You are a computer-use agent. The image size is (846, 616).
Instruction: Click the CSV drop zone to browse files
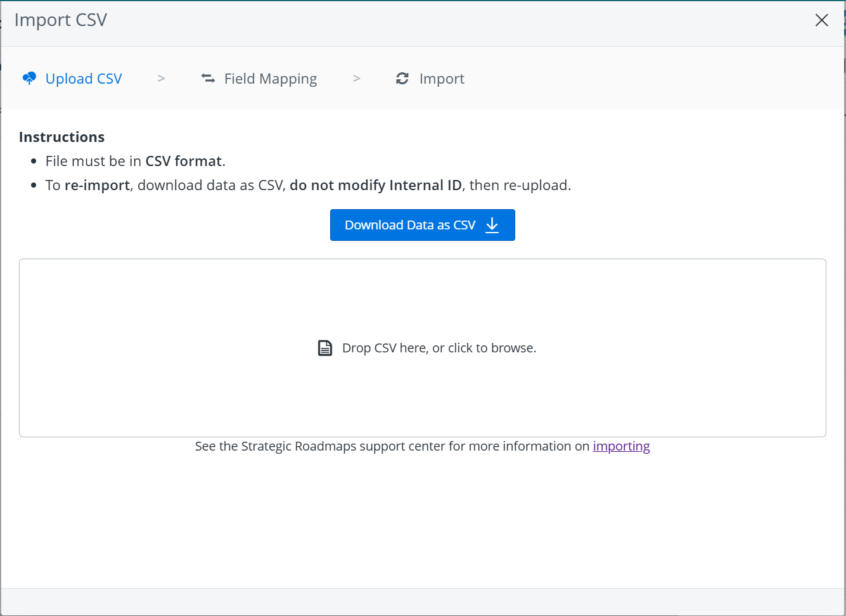tap(423, 347)
